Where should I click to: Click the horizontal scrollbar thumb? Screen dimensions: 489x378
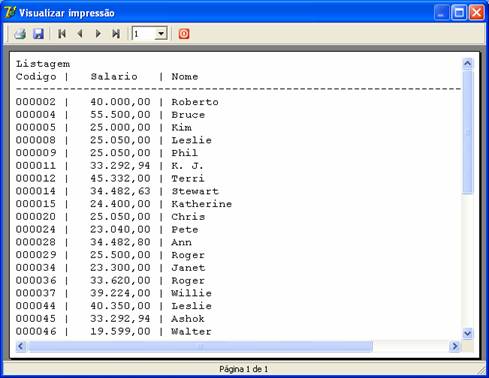[x=200, y=346]
